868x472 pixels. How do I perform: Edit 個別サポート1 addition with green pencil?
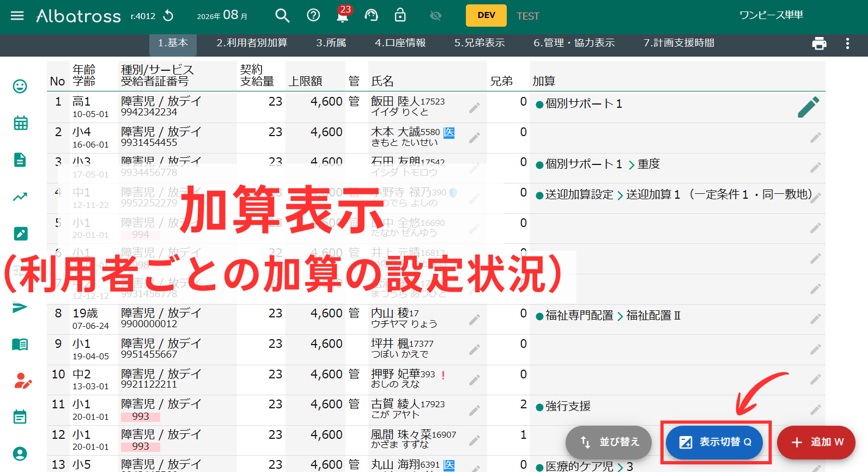809,107
